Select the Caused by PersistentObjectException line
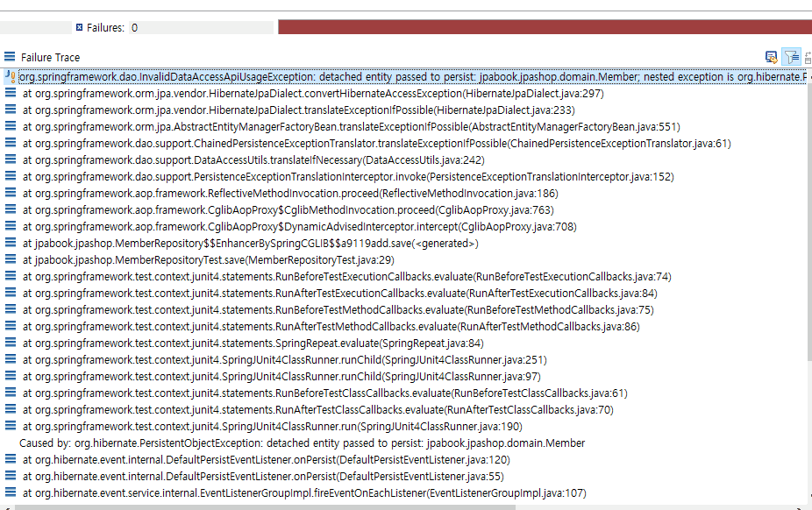Image resolution: width=812 pixels, height=510 pixels. pos(302,443)
